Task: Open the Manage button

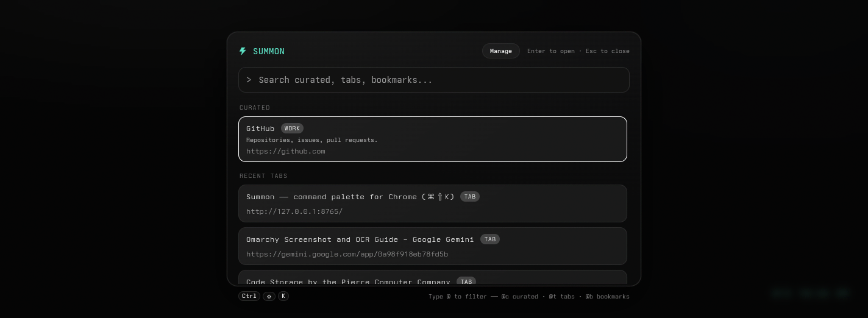Action: coord(501,51)
